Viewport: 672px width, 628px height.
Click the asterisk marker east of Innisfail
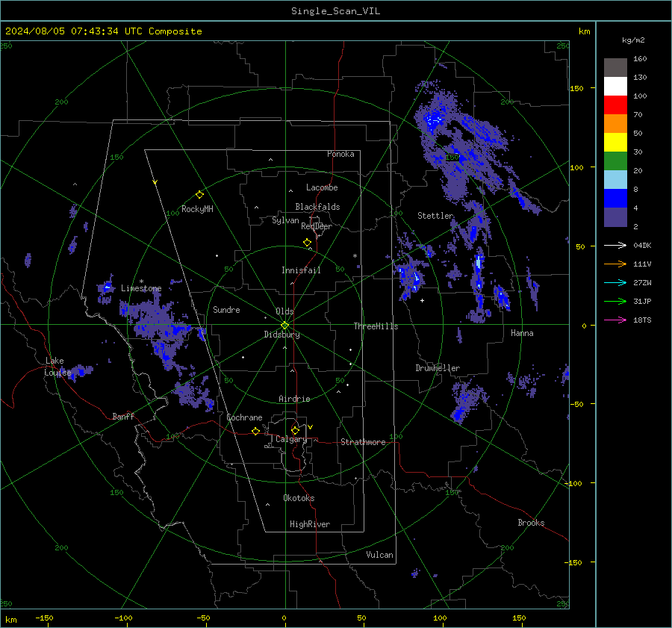pos(355,256)
